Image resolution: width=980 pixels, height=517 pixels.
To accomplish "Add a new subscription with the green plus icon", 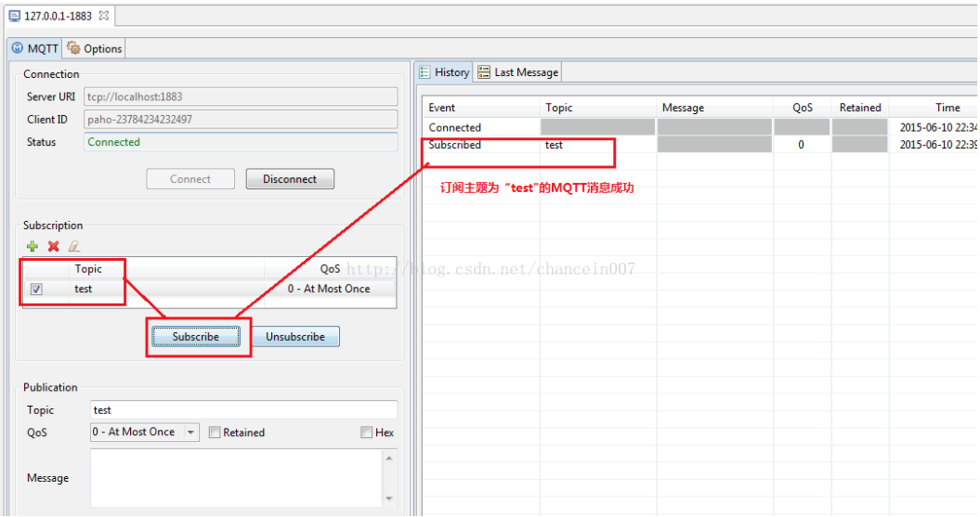I will [x=33, y=246].
